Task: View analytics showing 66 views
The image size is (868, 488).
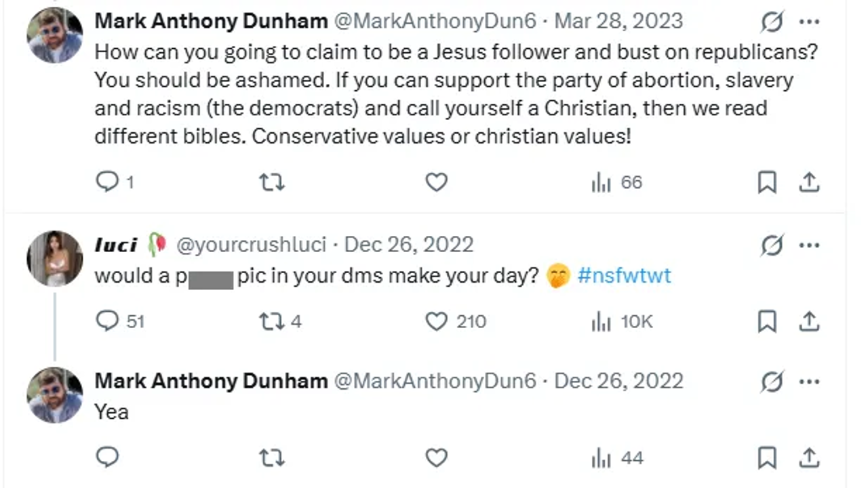Action: pyautogui.click(x=616, y=182)
